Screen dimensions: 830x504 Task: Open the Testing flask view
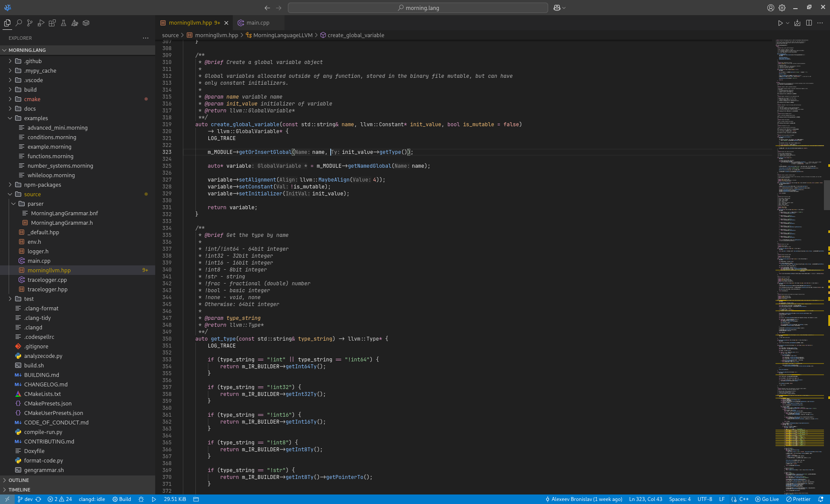[x=64, y=23]
